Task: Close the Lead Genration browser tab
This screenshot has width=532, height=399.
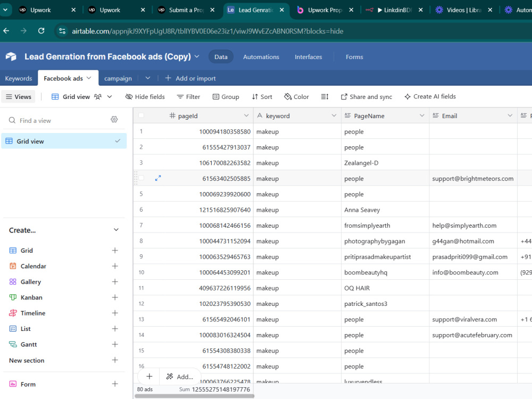Action: [281, 10]
